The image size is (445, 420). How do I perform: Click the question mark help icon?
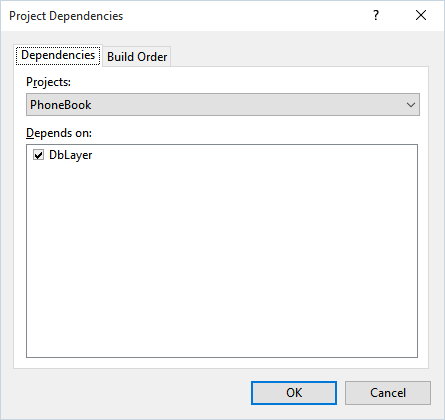pyautogui.click(x=376, y=15)
